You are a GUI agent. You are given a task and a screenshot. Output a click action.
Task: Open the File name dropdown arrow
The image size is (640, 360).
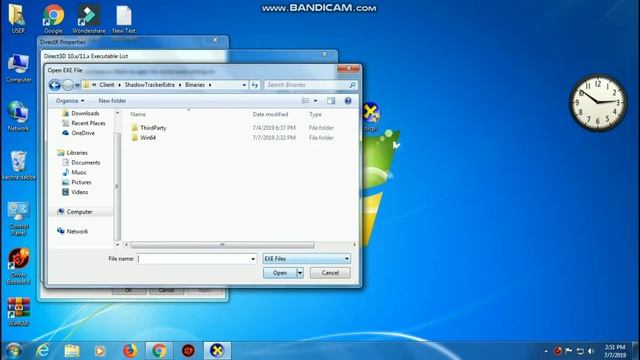(253, 259)
